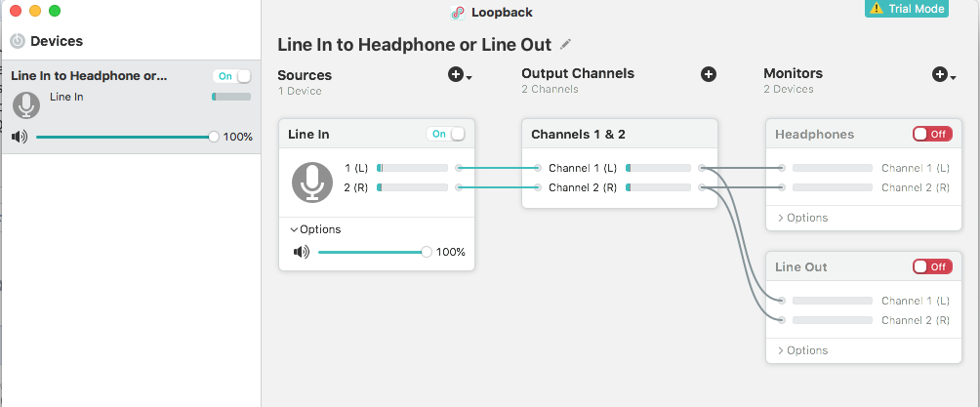The image size is (980, 407).
Task: Click the Channel 2 (R) level meter in Output Channels
Action: (x=658, y=187)
